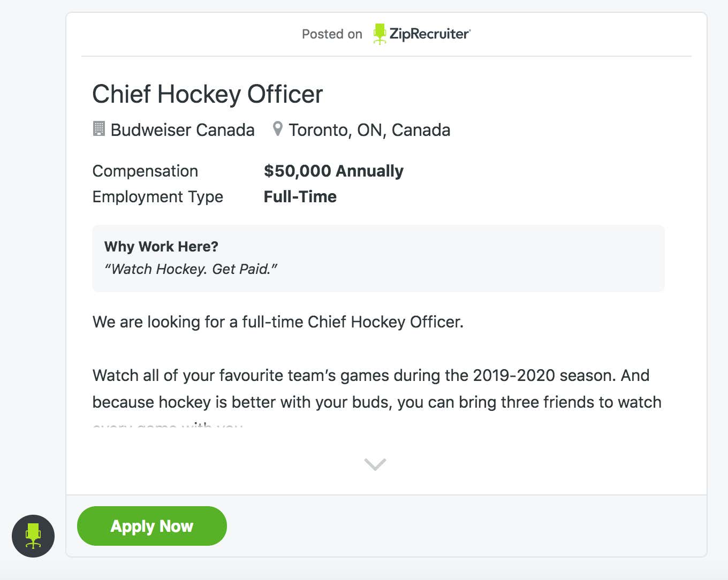Click the Posted on label
The height and width of the screenshot is (580, 728).
tap(332, 34)
